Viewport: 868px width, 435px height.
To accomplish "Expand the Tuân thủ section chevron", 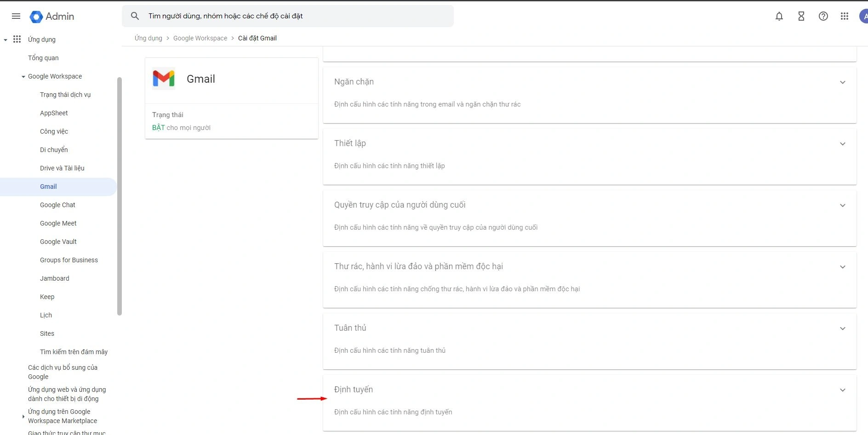I will (x=843, y=328).
